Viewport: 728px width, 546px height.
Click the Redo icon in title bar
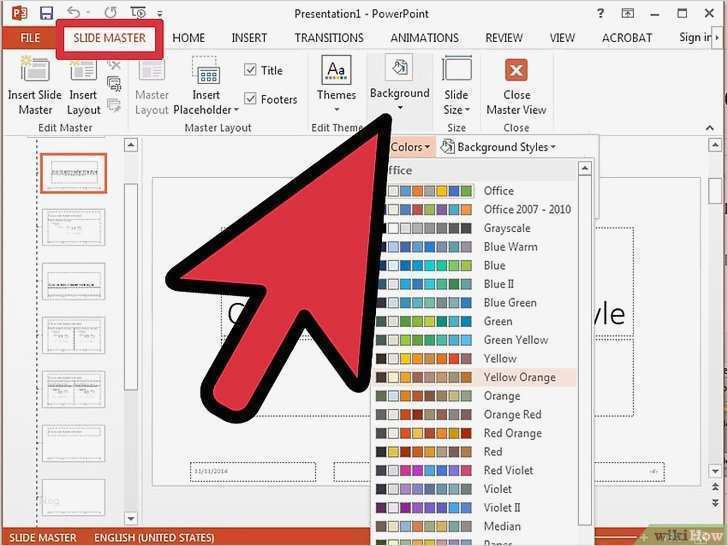[110, 13]
